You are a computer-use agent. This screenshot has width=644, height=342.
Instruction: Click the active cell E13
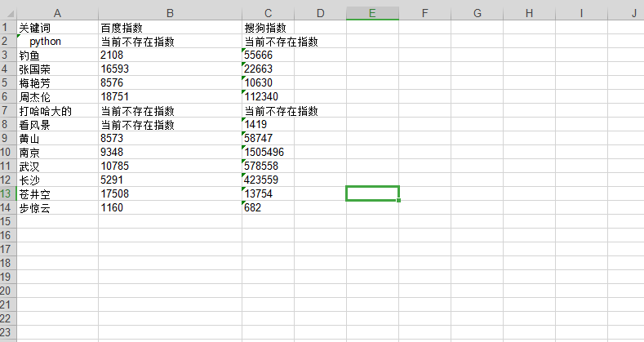[372, 193]
